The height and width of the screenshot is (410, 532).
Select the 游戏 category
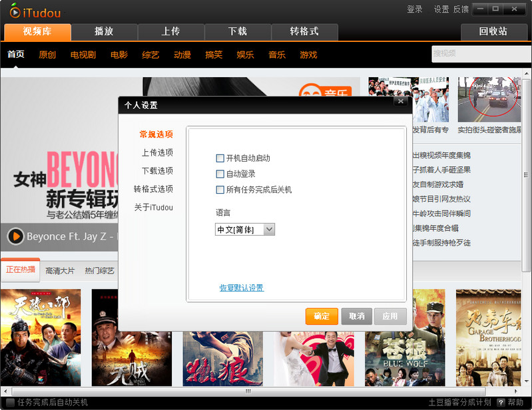(x=308, y=55)
